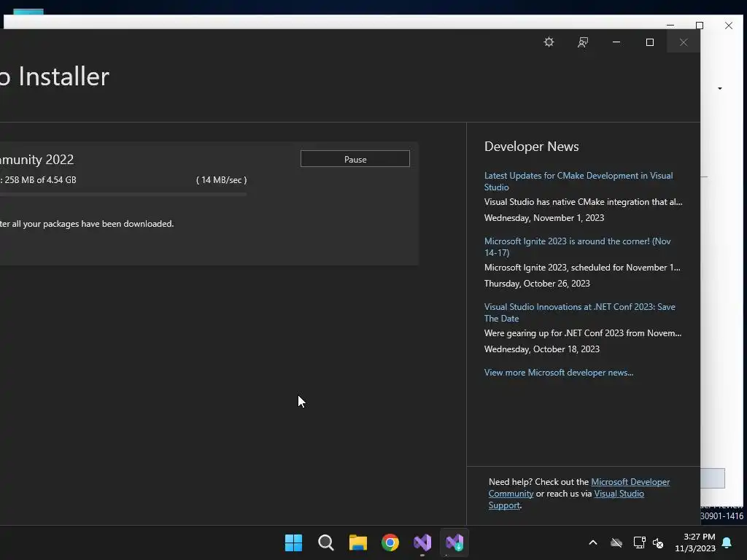Open File Explorer from taskbar
The width and height of the screenshot is (747, 560).
click(x=357, y=542)
